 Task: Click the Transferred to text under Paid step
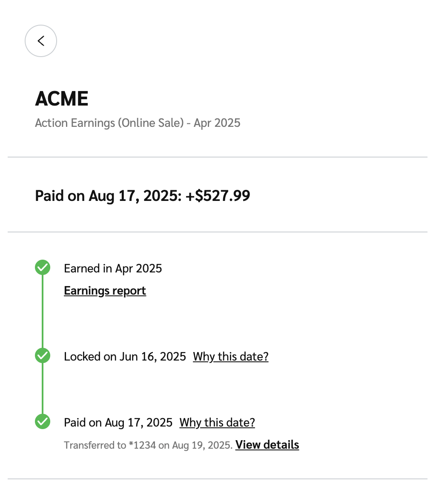coord(95,445)
